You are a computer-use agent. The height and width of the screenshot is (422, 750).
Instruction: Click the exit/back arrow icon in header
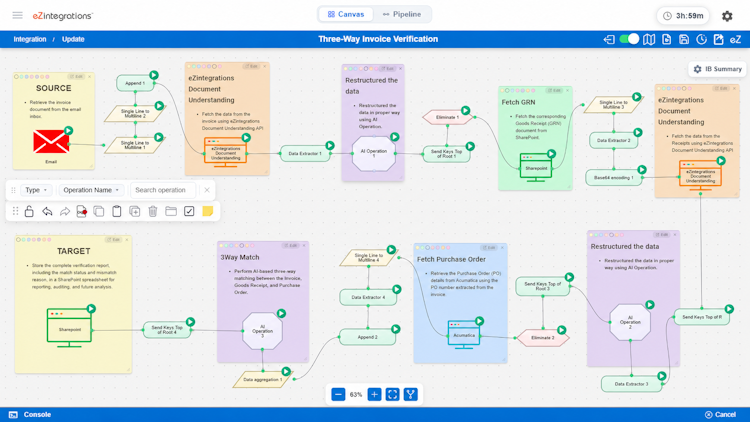[x=609, y=40]
